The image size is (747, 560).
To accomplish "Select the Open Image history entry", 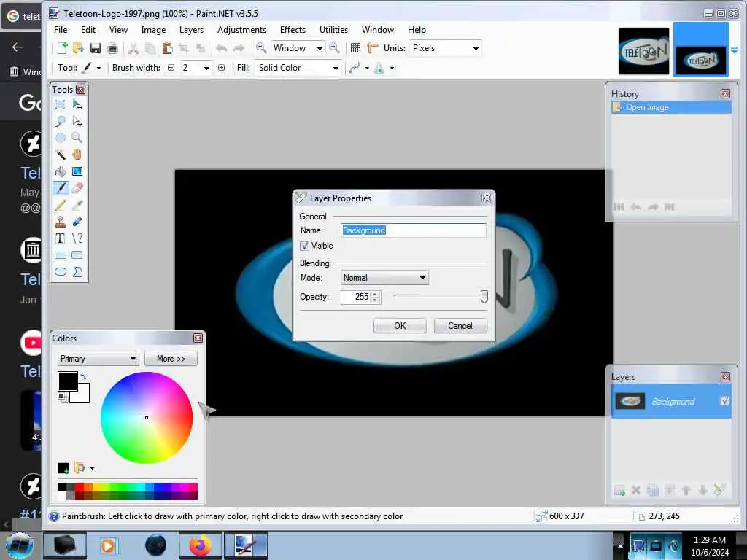I will tap(671, 107).
